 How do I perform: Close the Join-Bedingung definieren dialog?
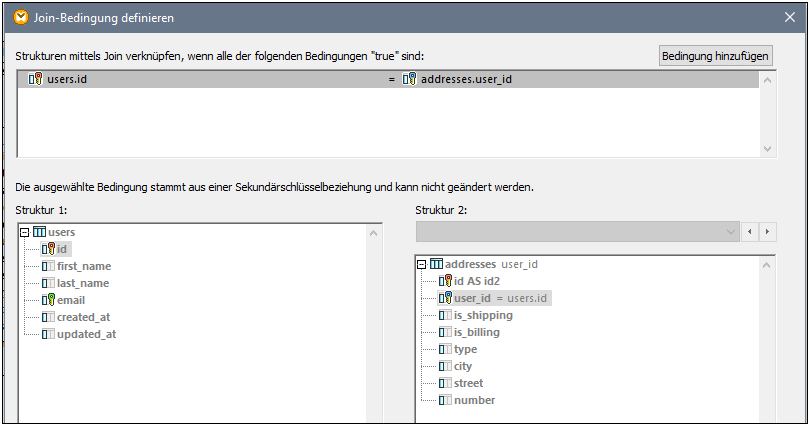pyautogui.click(x=791, y=17)
